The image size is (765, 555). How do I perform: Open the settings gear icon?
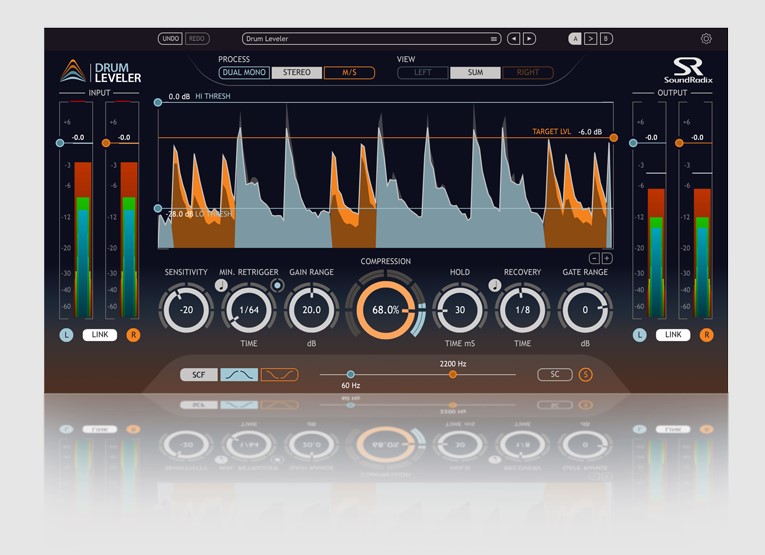[705, 39]
